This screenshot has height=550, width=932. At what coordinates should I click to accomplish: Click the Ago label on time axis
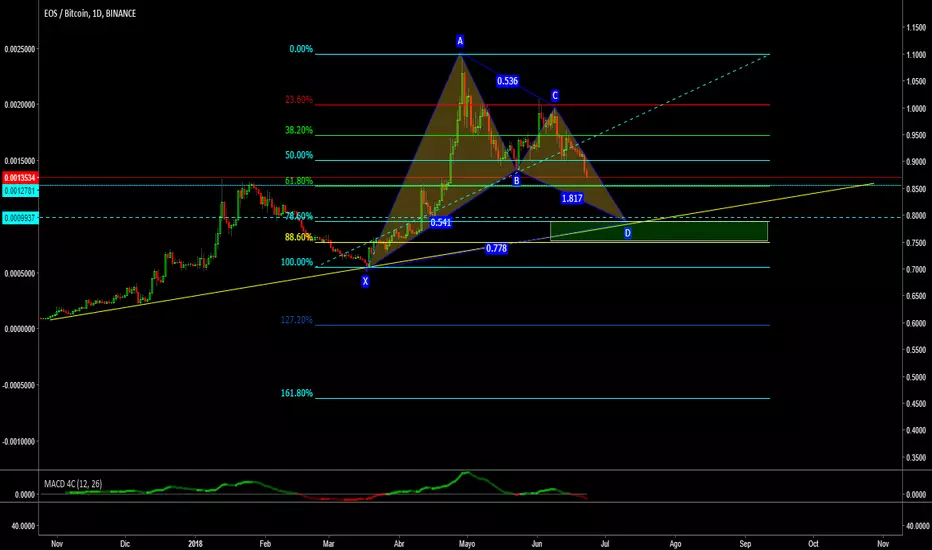(675, 543)
